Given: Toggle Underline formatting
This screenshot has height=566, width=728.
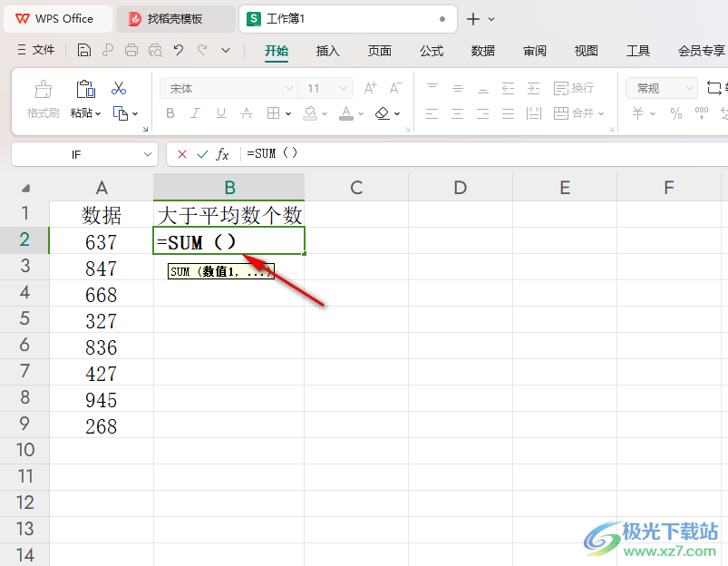Looking at the screenshot, I should point(221,112).
